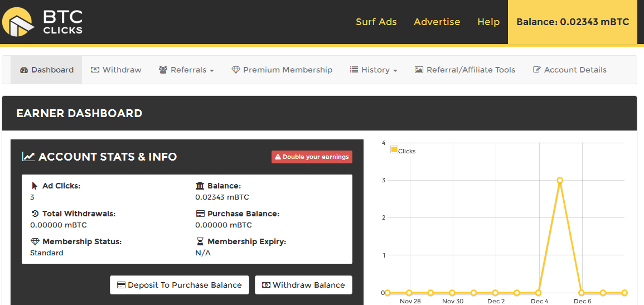Click the EARNER DASHBOARD heading
This screenshot has height=305, width=644.
[79, 113]
